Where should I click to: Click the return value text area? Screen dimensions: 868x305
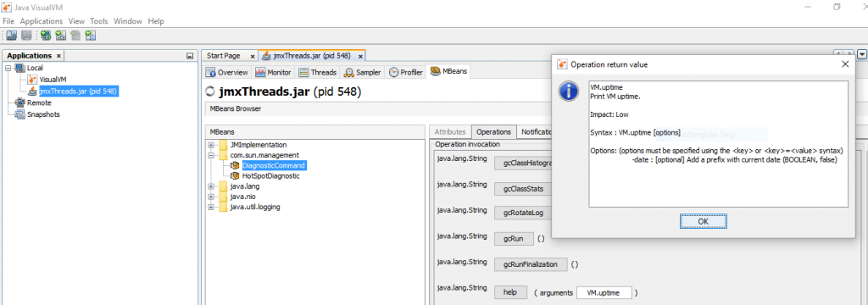(x=719, y=145)
